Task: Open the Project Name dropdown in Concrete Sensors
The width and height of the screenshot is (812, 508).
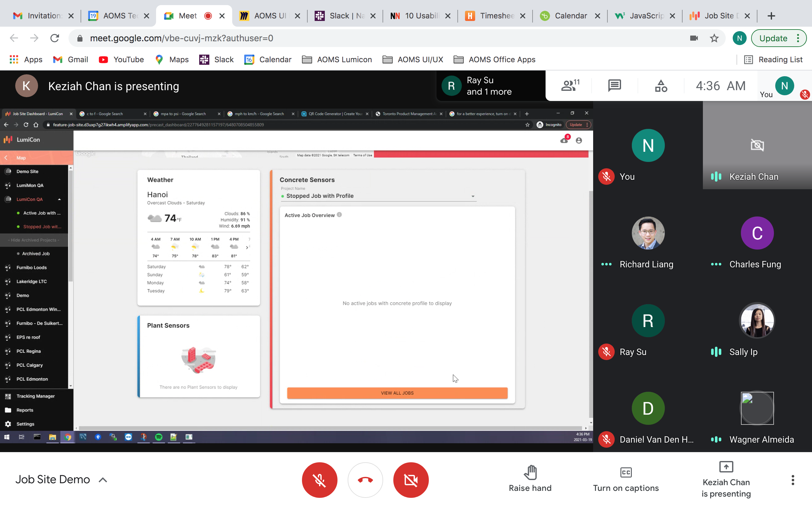Action: (378, 196)
